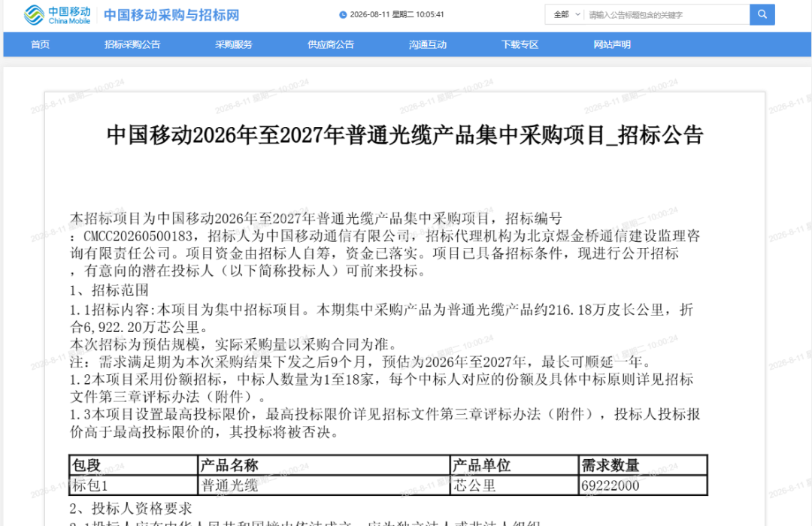The image size is (812, 526).
Task: Click the line starting 注：需求满足期
Action: tap(361, 361)
